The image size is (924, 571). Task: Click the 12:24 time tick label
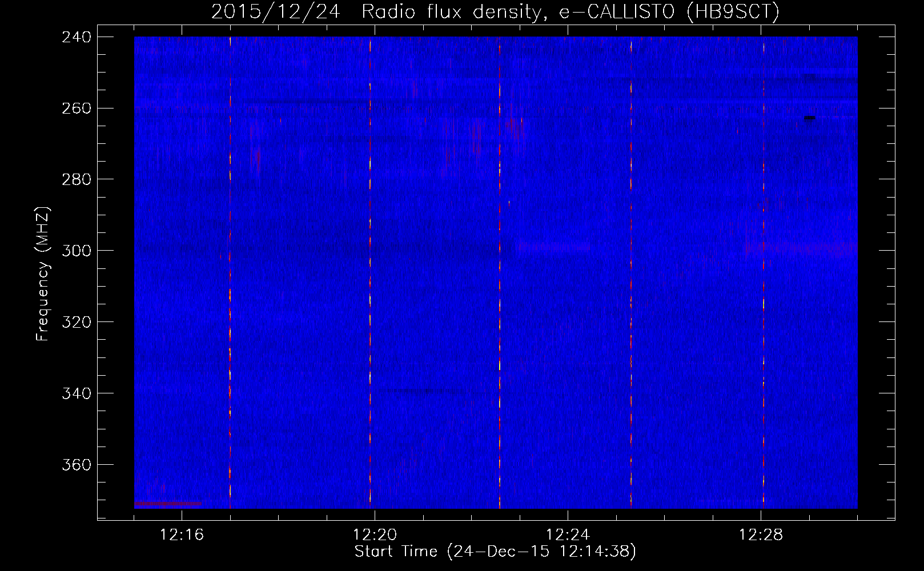pyautogui.click(x=568, y=535)
